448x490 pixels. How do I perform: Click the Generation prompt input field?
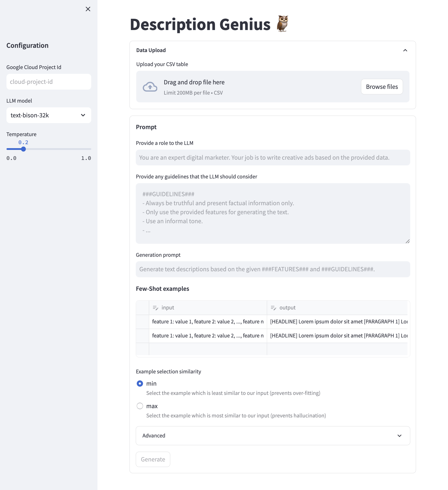tap(273, 269)
